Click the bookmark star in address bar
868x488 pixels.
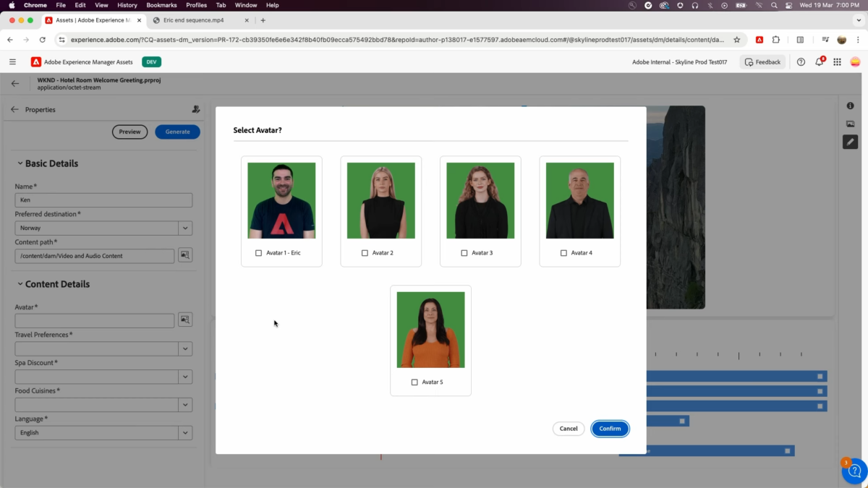[736, 40]
